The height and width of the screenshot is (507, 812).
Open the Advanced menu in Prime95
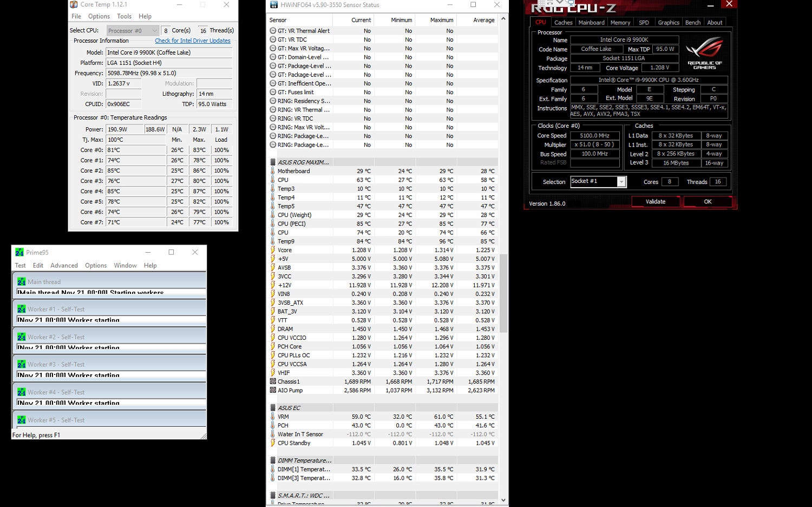(64, 266)
